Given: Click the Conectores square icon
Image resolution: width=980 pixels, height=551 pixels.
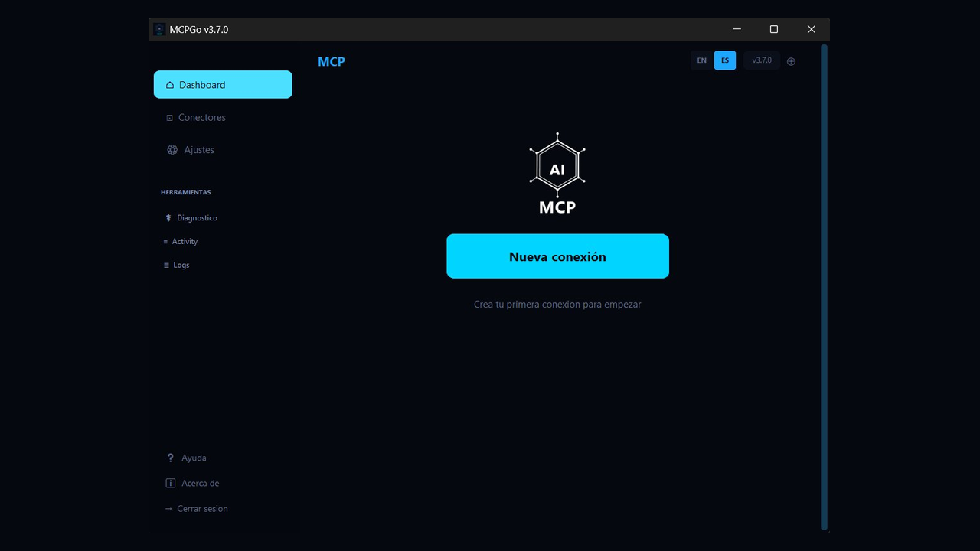Looking at the screenshot, I should (170, 118).
